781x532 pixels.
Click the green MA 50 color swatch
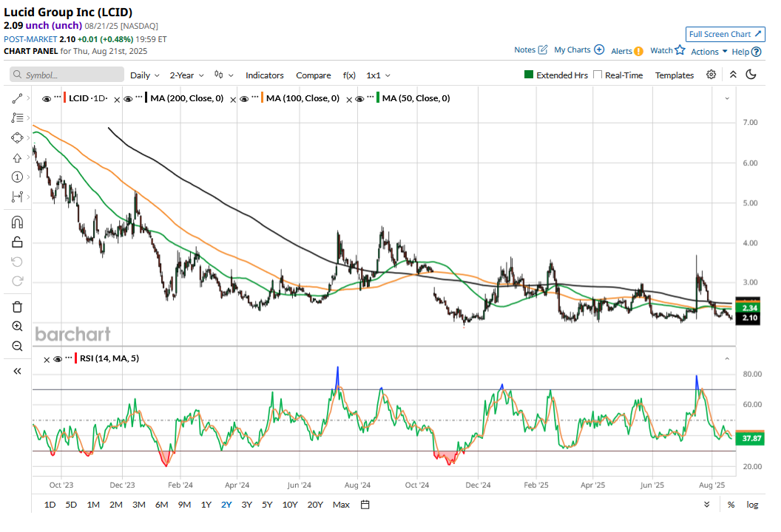(x=378, y=98)
